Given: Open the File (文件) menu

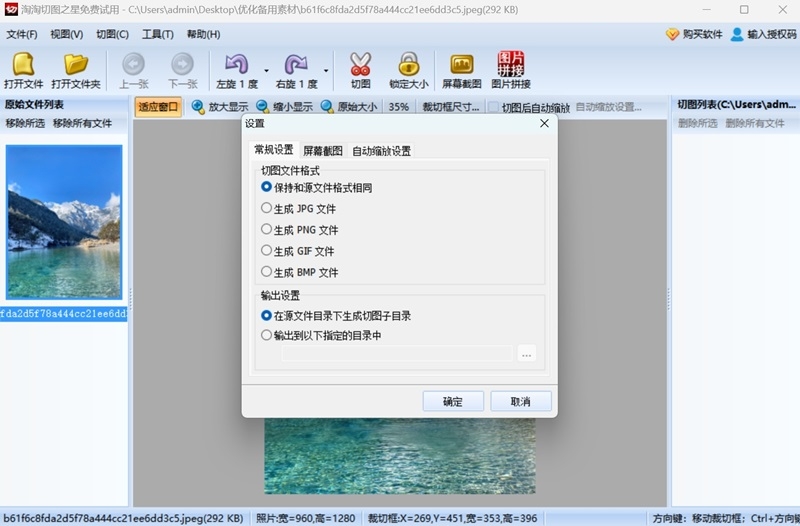Looking at the screenshot, I should [x=21, y=34].
